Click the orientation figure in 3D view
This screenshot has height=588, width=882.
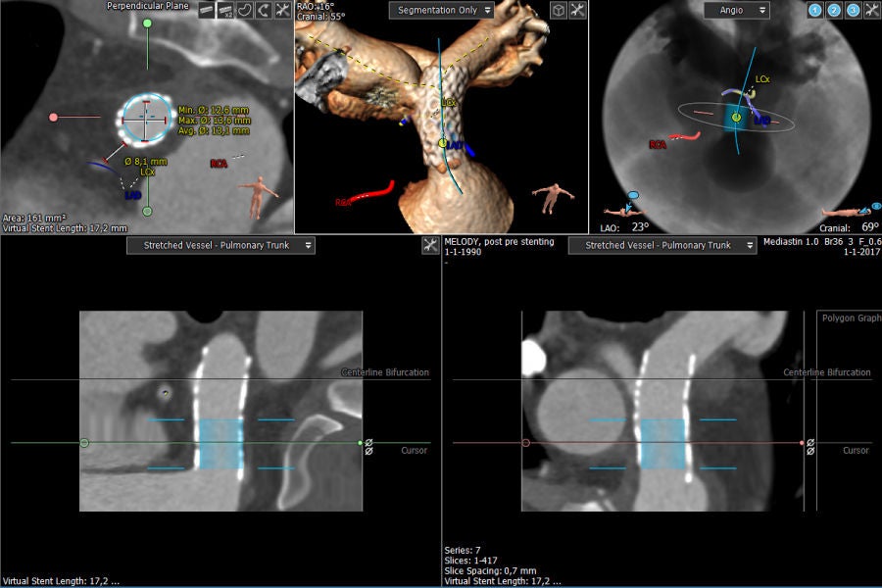(553, 198)
